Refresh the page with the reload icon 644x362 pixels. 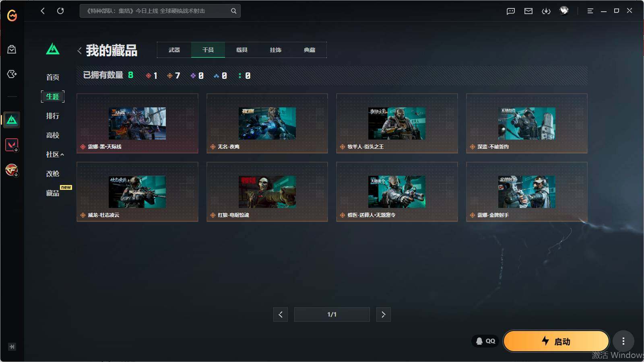point(60,11)
